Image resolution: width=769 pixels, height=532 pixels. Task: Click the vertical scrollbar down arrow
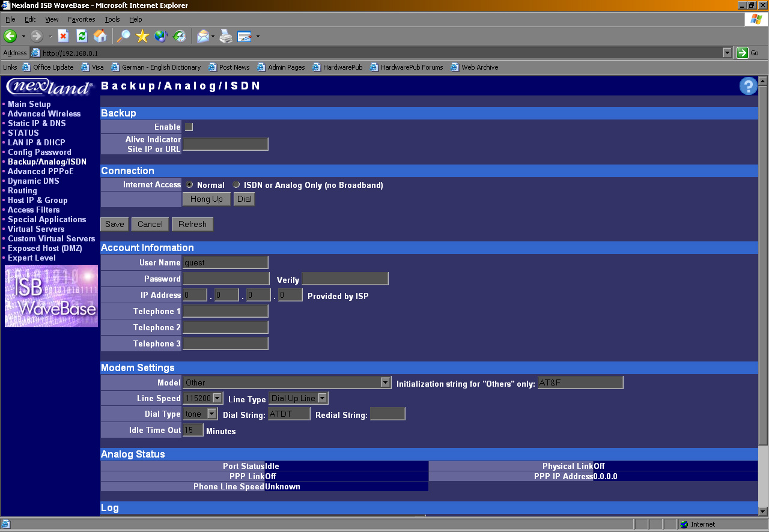pos(763,511)
